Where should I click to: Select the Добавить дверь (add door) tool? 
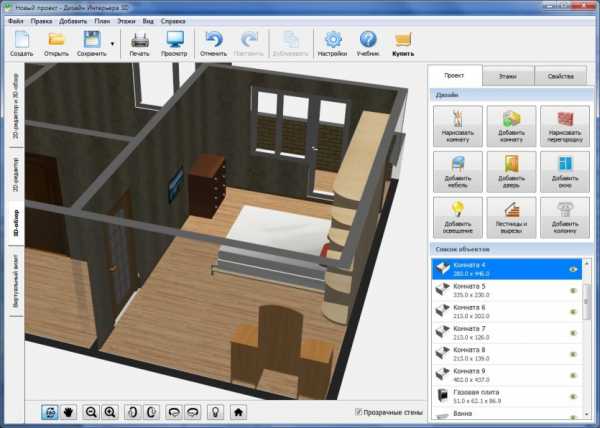(x=511, y=170)
